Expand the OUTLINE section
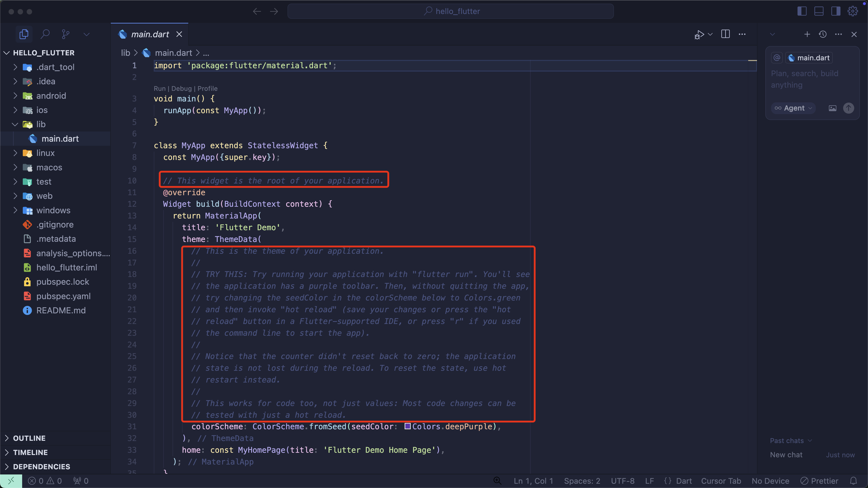The image size is (868, 488). (x=29, y=438)
